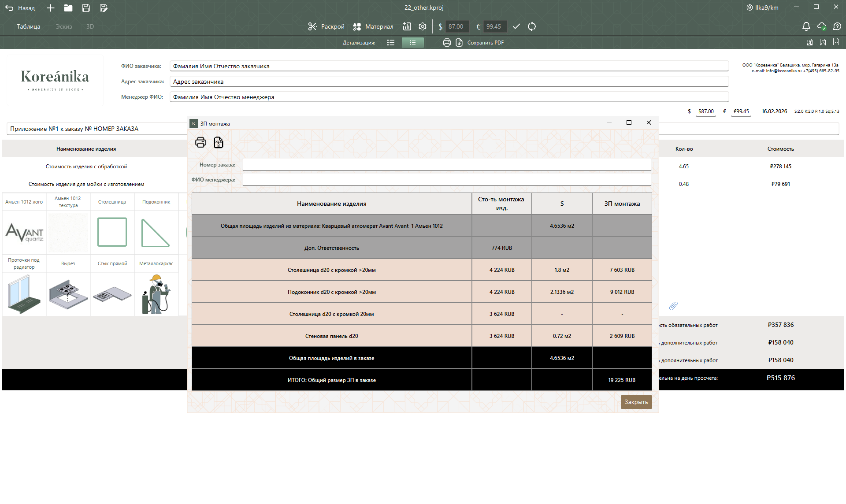Image resolution: width=846 pixels, height=504 pixels.
Task: Select the Металлокаркас thumbnail image
Action: coord(156,294)
